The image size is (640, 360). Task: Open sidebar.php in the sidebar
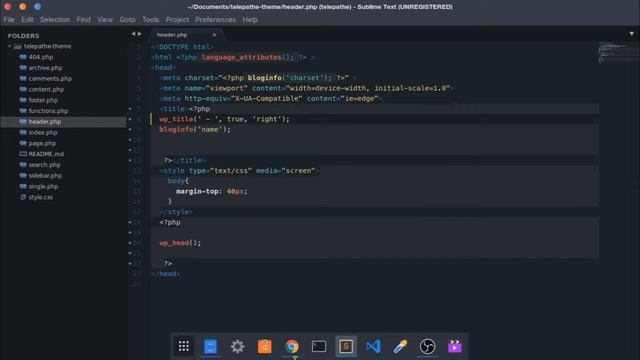tap(45, 176)
